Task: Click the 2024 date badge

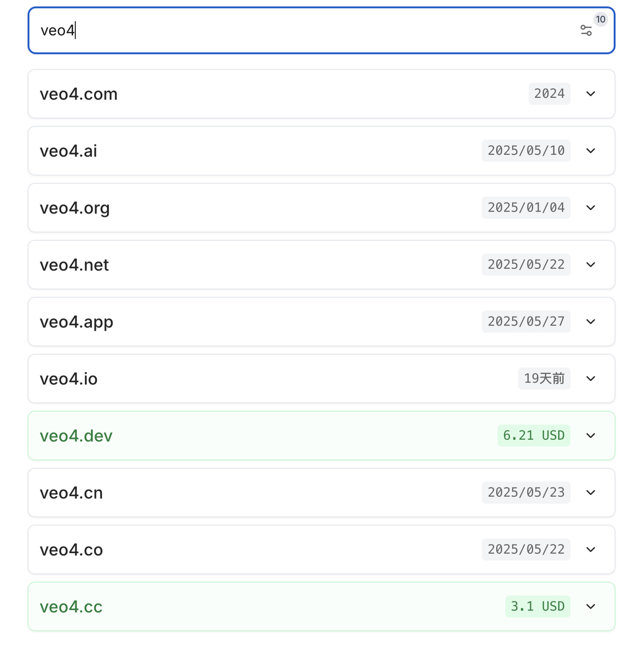Action: pyautogui.click(x=549, y=94)
